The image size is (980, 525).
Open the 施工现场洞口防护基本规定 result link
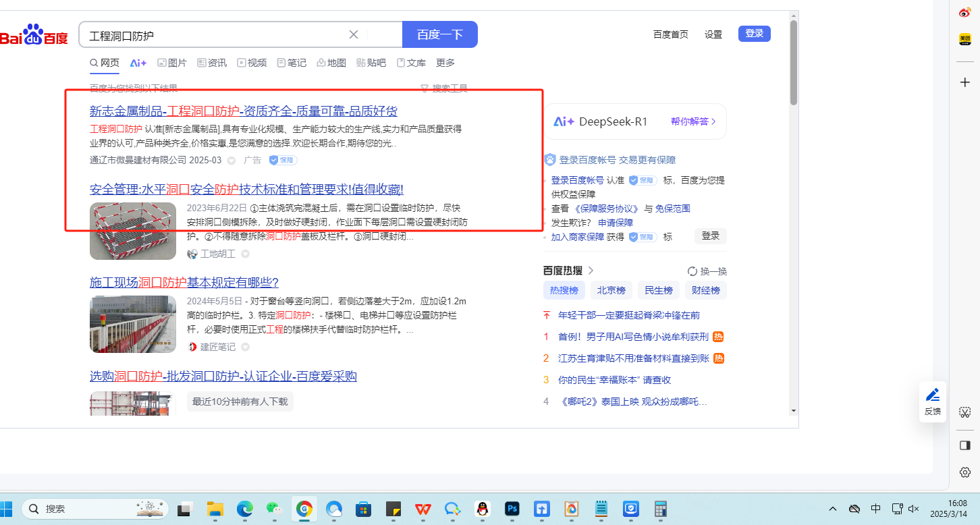click(184, 282)
